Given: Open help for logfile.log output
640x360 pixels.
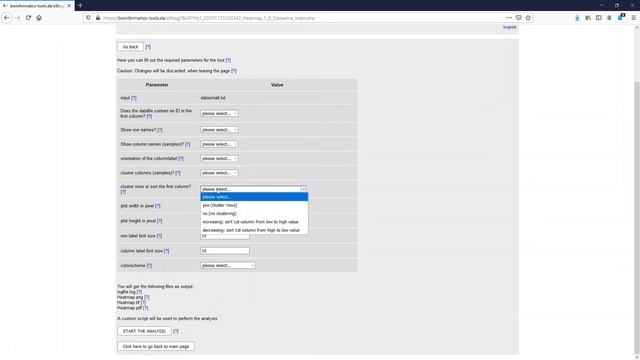Looking at the screenshot, I should click(x=139, y=292).
